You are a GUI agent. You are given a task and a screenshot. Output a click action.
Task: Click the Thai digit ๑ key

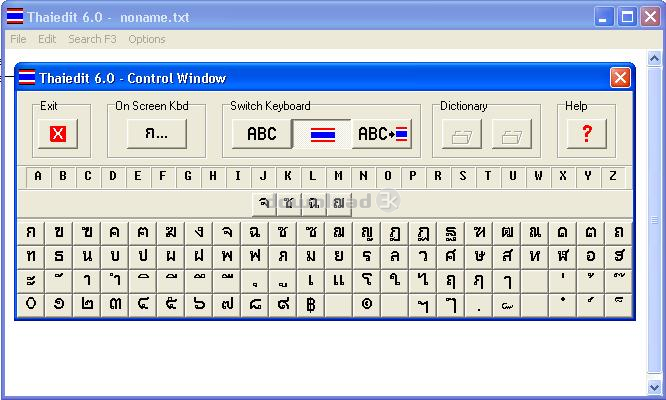click(x=59, y=305)
